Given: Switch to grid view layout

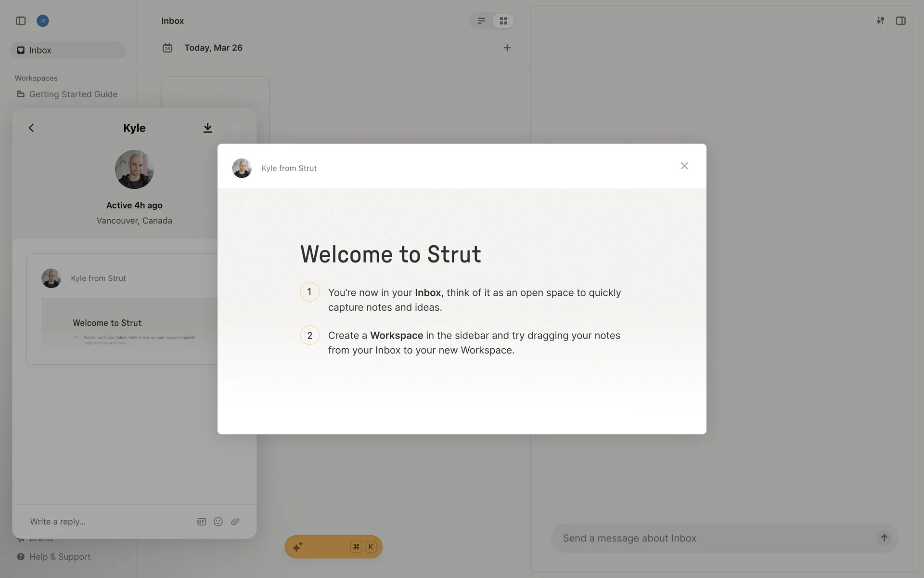Looking at the screenshot, I should click(503, 21).
